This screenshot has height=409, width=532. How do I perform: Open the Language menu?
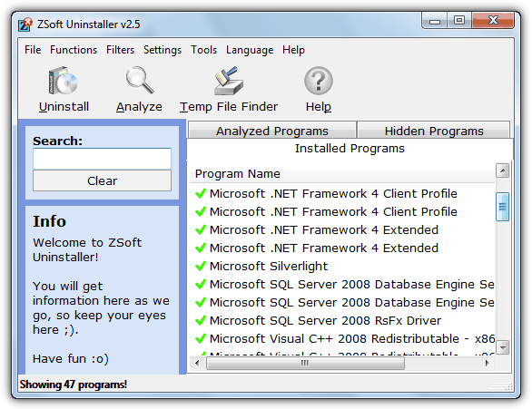point(250,50)
